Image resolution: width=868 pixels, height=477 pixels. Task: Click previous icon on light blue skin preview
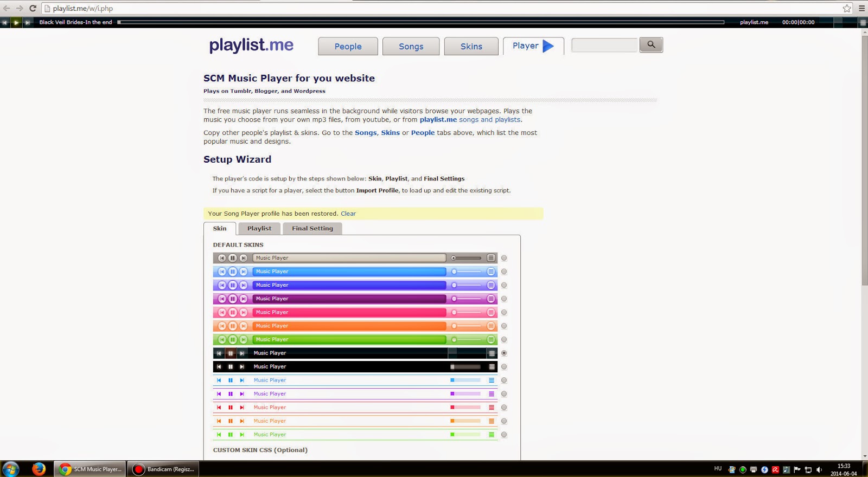click(222, 272)
